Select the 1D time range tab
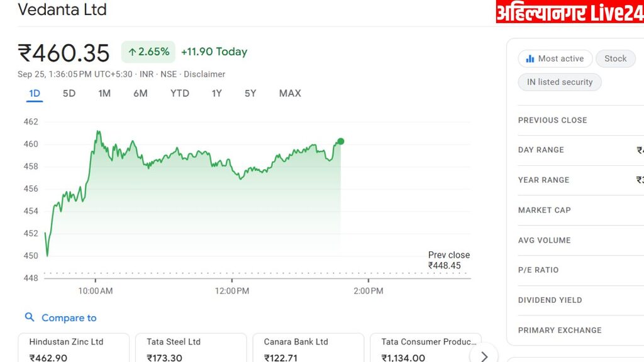Viewport: 644px width, 362px height. [35, 94]
